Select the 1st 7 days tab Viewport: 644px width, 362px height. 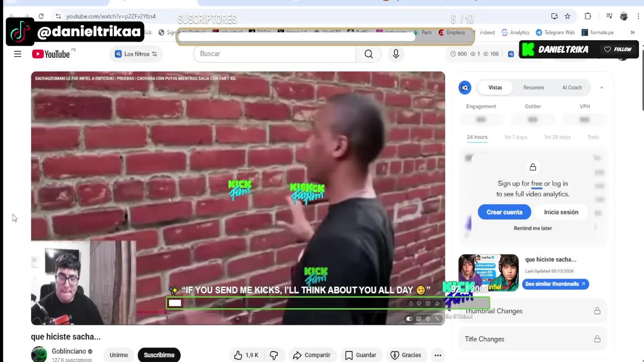pos(516,137)
